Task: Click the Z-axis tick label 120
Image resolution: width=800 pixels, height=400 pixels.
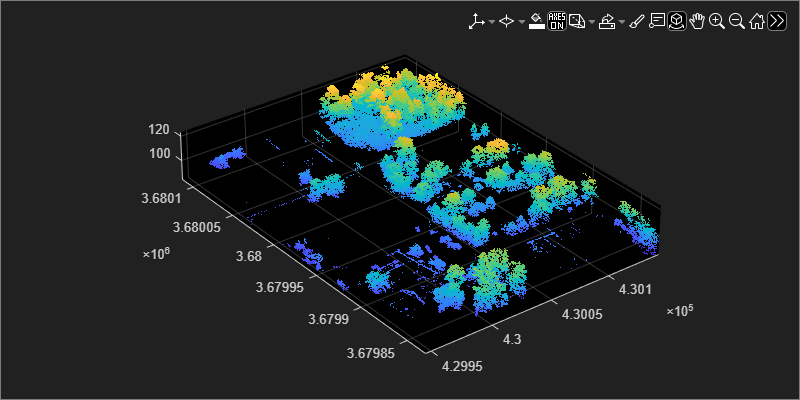Action: (159, 130)
